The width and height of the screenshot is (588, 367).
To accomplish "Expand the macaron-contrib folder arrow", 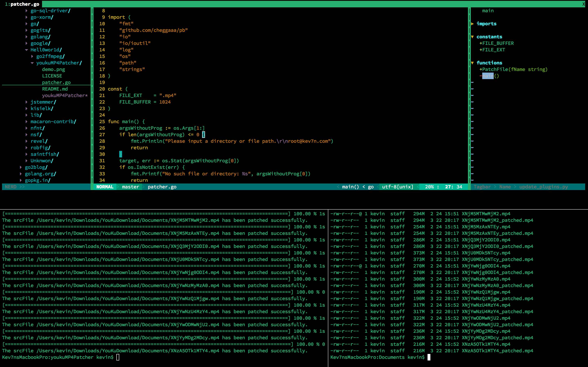I will point(27,122).
